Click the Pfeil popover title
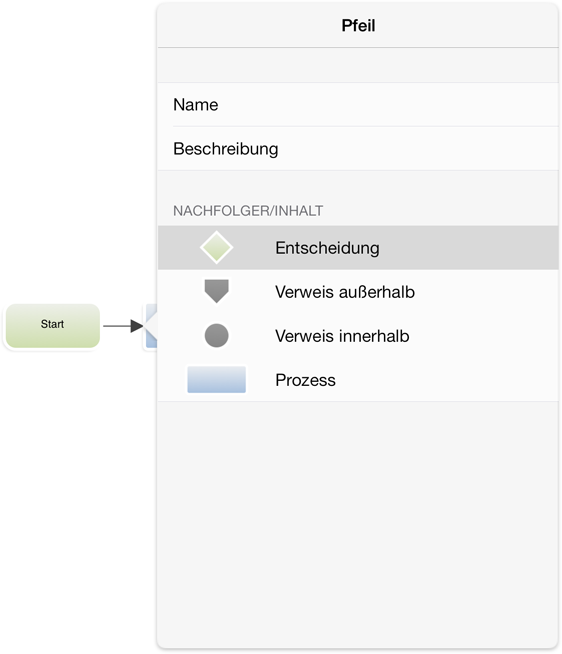562x654 pixels. click(358, 25)
